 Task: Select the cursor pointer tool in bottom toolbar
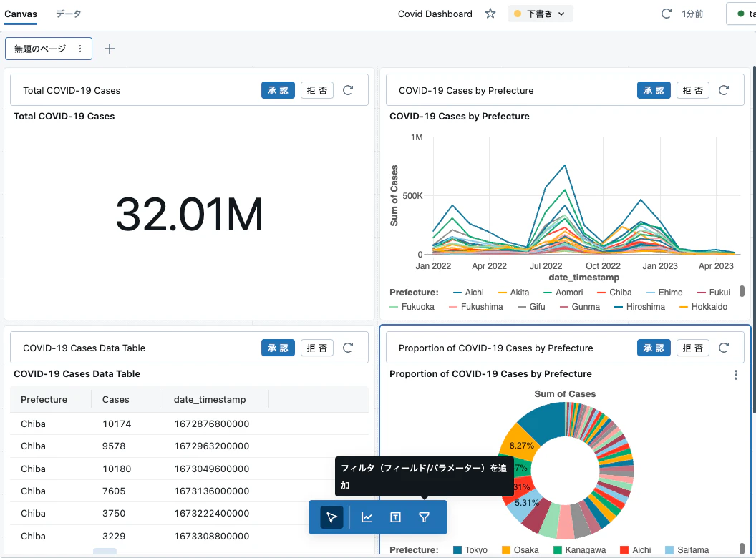(331, 517)
